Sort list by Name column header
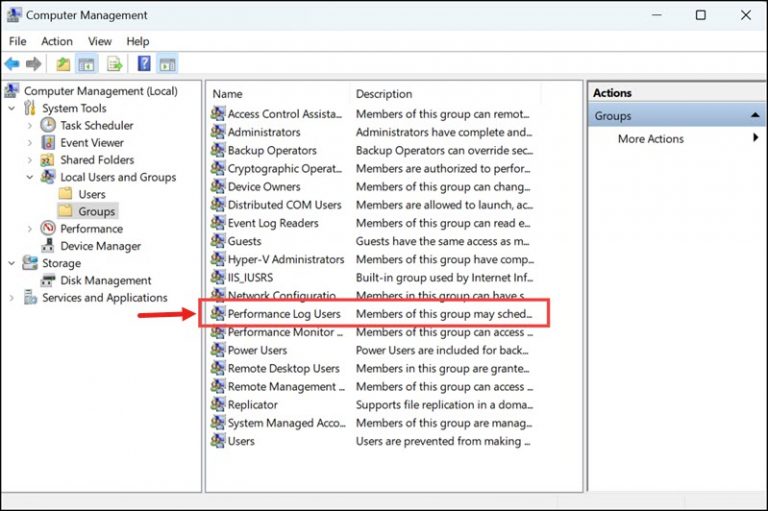 pos(227,94)
